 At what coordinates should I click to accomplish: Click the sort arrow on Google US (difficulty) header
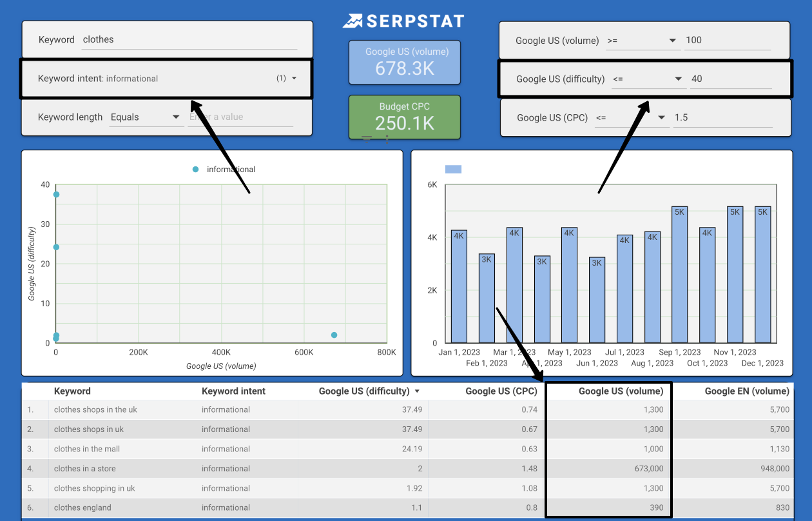[417, 391]
